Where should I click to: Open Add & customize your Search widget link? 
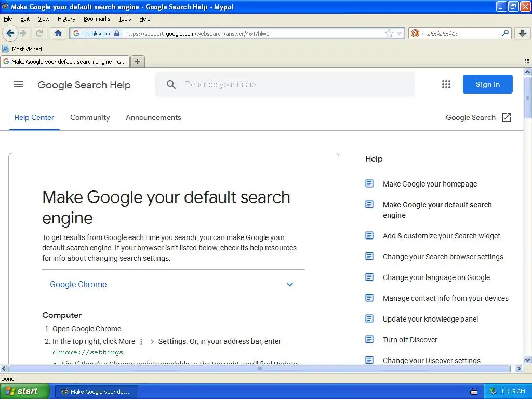click(441, 236)
